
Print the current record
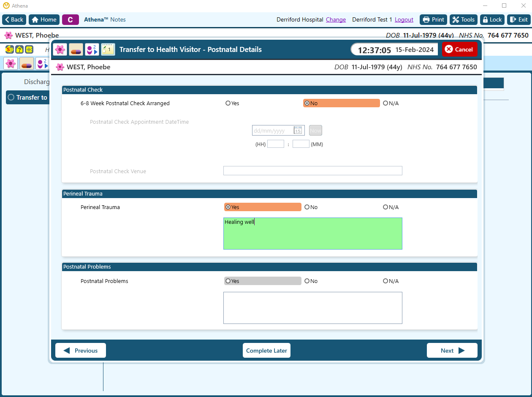pyautogui.click(x=433, y=19)
